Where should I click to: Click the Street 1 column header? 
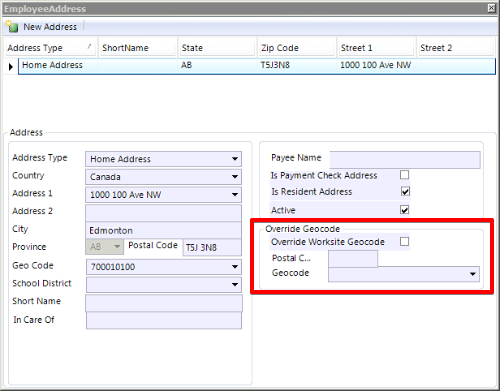(x=376, y=48)
